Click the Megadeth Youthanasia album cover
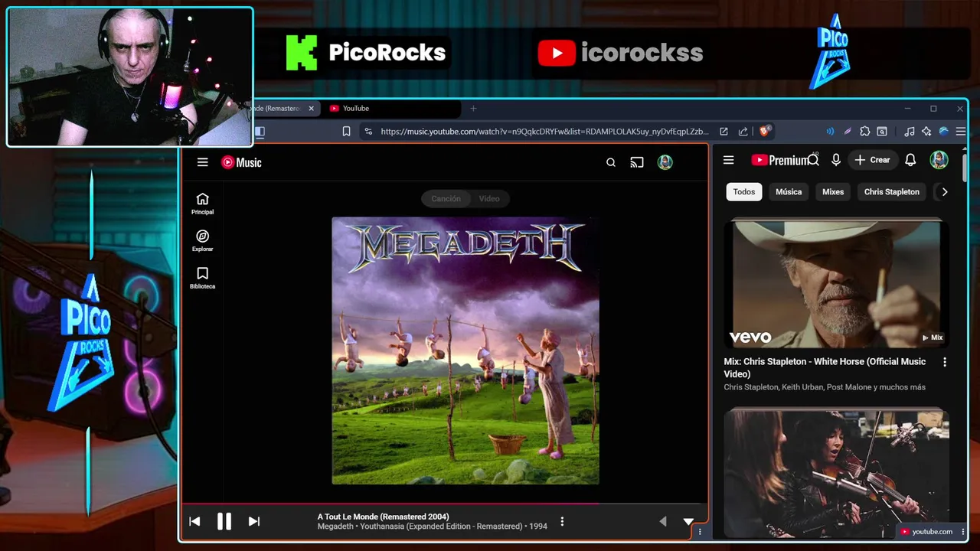Screen dimensions: 980x551 (x=465, y=350)
